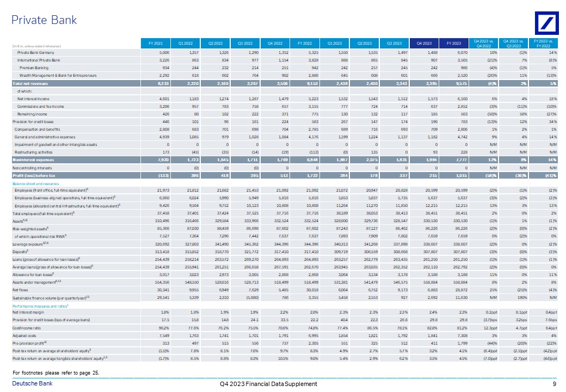The height and width of the screenshot is (392, 566).
Task: Click the 'Q1 2023' column header
Action: point(335,44)
